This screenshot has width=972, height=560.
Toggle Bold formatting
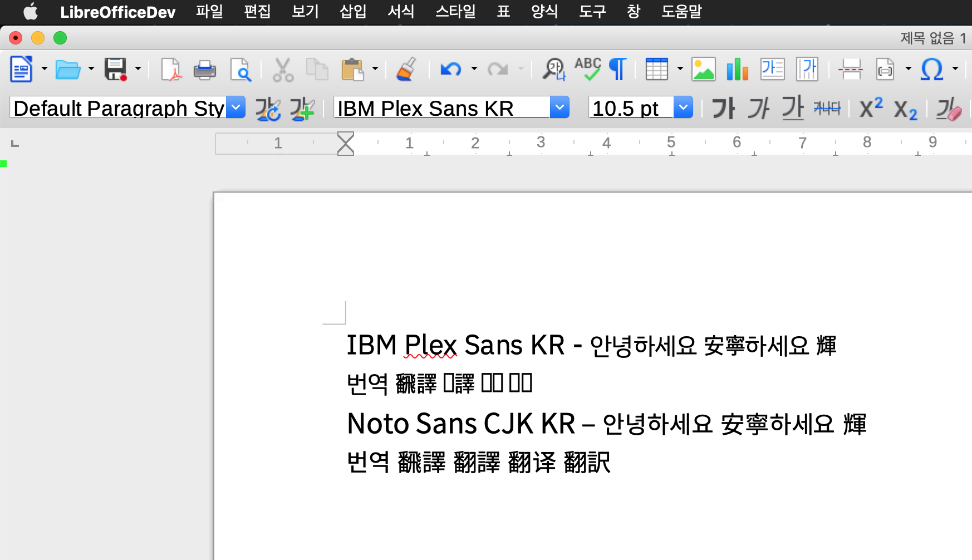click(x=724, y=108)
